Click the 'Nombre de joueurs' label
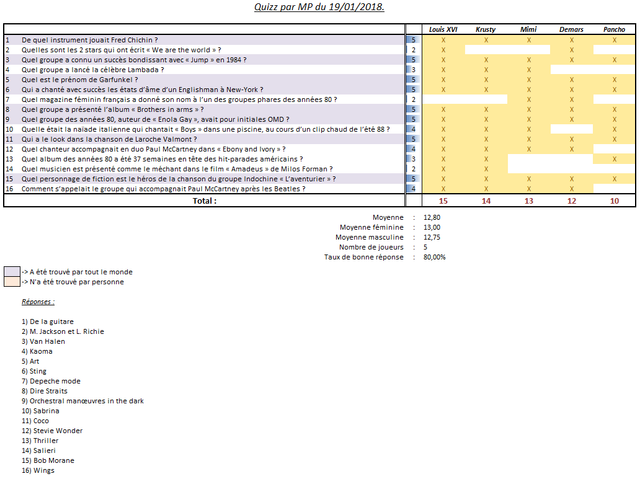This screenshot has width=640, height=478. [x=371, y=247]
